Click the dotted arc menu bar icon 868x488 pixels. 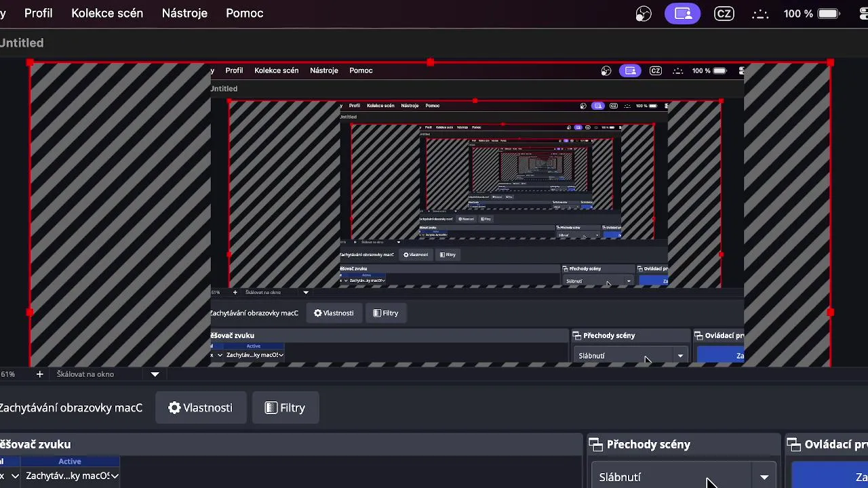point(760,14)
